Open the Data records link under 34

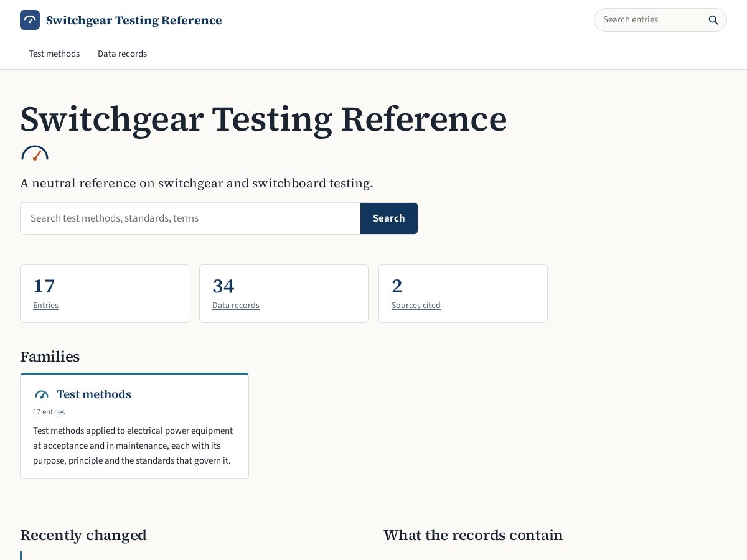236,305
